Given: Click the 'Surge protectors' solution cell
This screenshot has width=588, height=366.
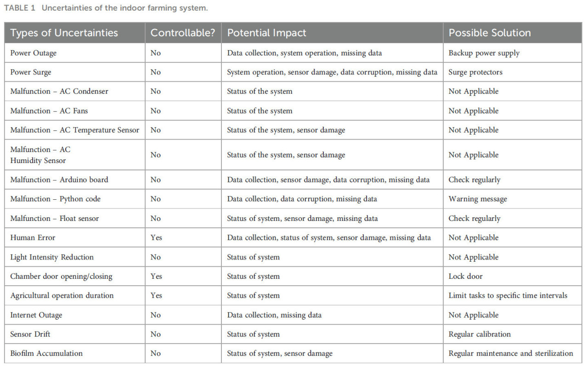Looking at the screenshot, I should click(475, 72).
